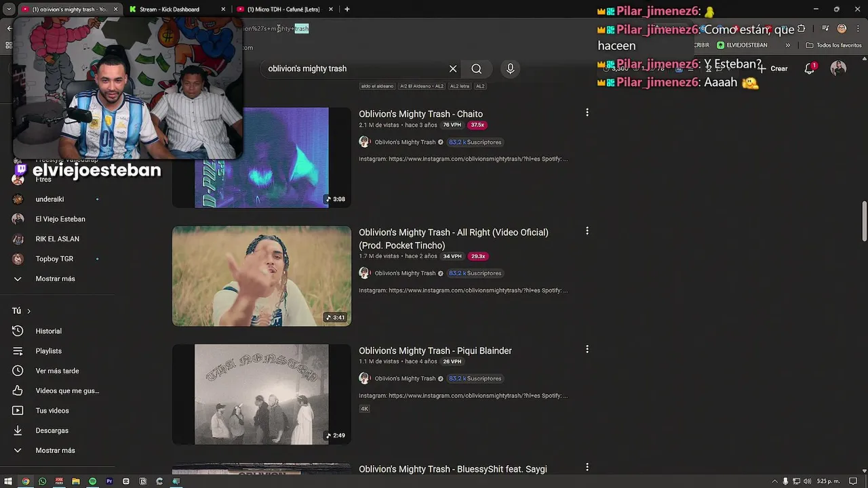Image resolution: width=868 pixels, height=488 pixels.
Task: Start voice search with microphone icon
Action: [511, 68]
